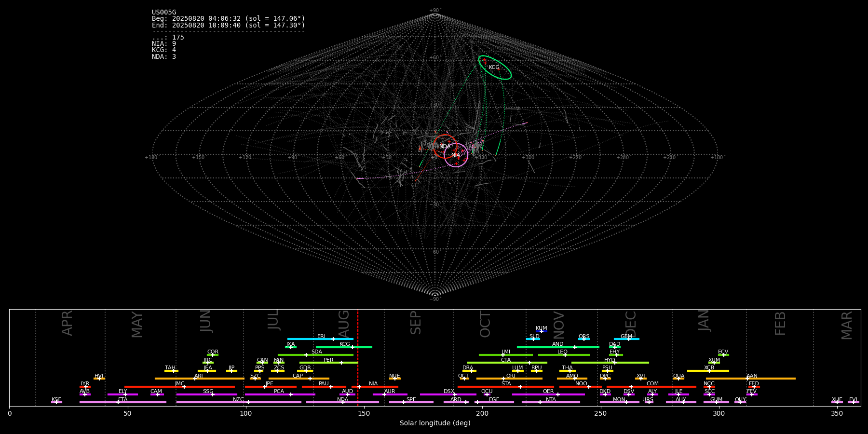Image resolution: width=868 pixels, height=434 pixels.
Task: Click the SLD shower label
Action: pos(534,337)
